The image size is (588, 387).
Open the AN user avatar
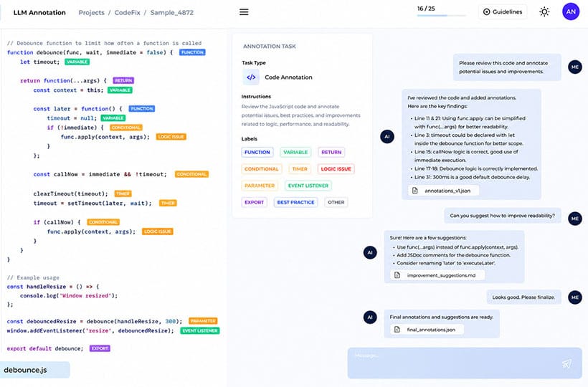click(571, 12)
